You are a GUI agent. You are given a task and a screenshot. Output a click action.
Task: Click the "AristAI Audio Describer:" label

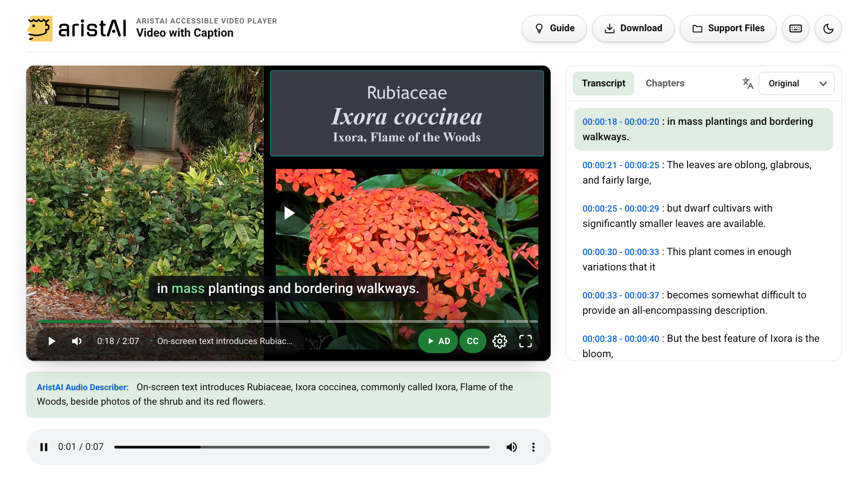[x=83, y=387]
